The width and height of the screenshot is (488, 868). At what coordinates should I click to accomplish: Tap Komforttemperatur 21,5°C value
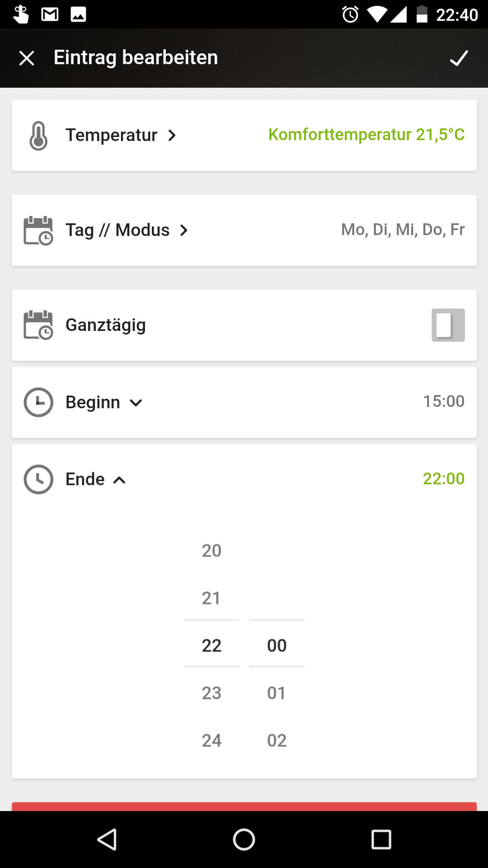(x=366, y=135)
